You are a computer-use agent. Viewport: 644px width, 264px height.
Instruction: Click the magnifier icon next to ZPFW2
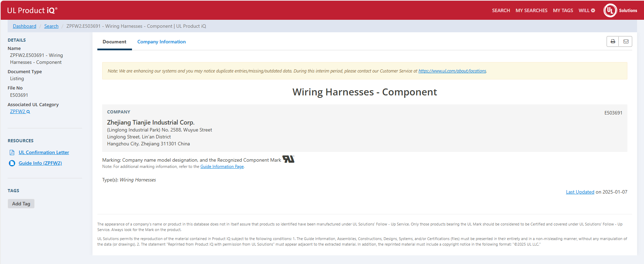(28, 112)
